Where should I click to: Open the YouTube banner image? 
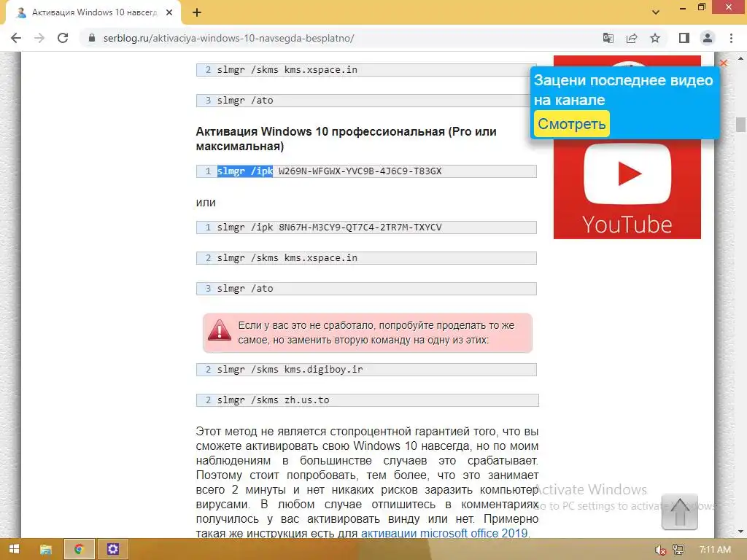627,189
